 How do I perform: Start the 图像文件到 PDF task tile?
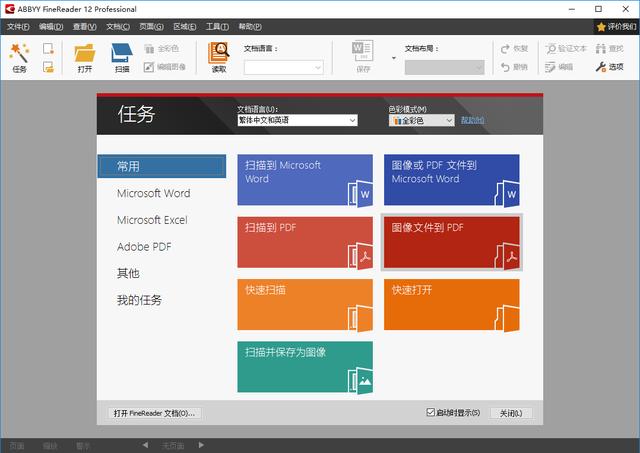451,242
